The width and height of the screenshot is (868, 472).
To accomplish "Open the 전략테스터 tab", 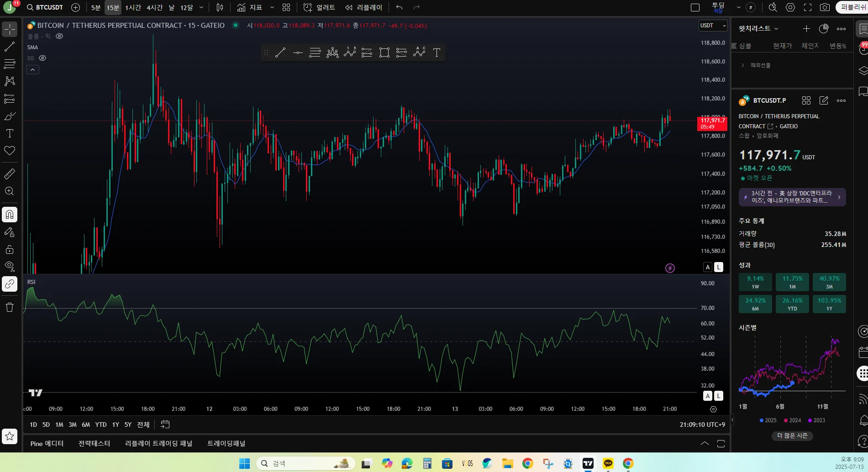I will coord(94,443).
